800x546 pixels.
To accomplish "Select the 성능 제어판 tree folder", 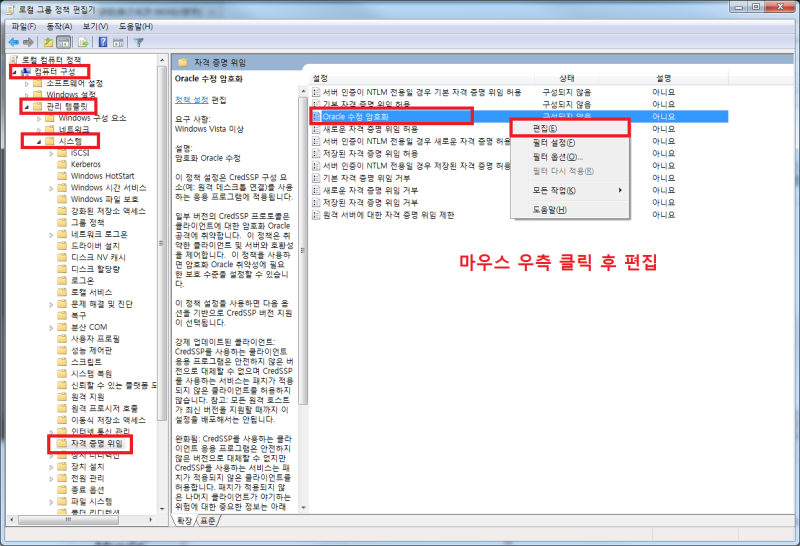I will tap(91, 351).
